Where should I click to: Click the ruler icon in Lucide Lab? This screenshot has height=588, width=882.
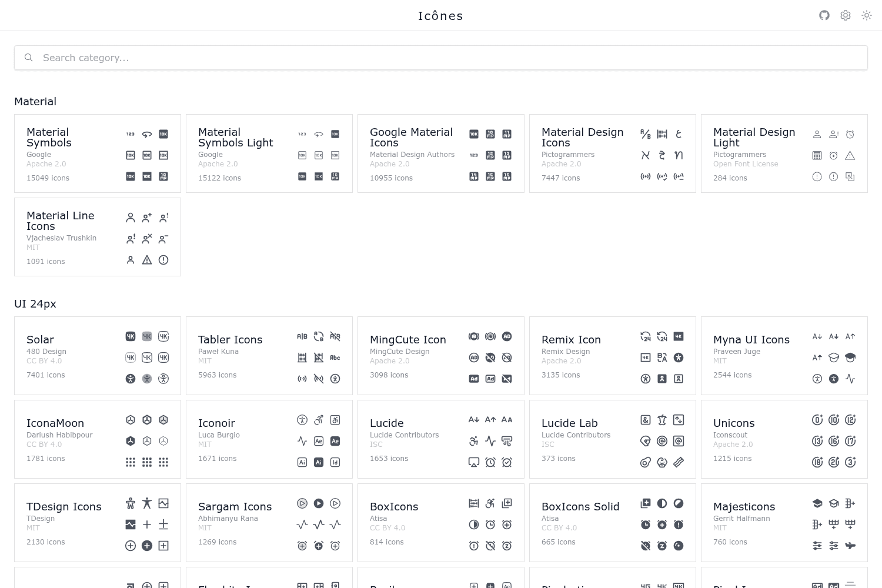pos(679,462)
